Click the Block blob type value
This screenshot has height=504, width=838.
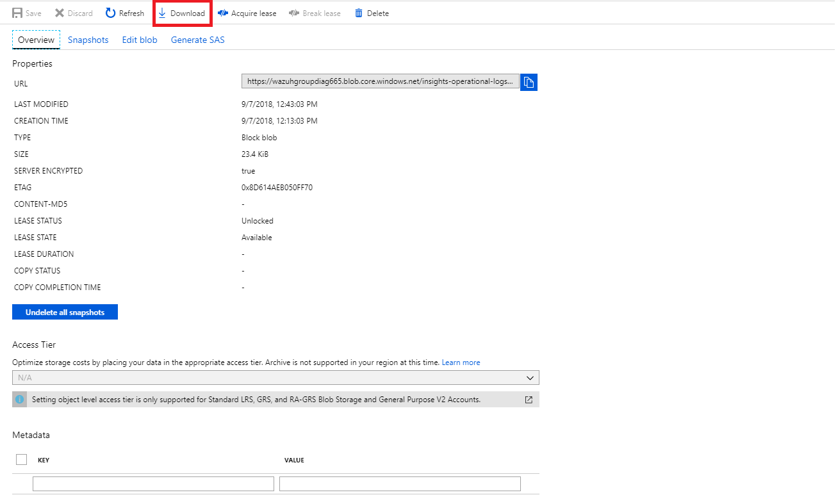click(x=259, y=138)
